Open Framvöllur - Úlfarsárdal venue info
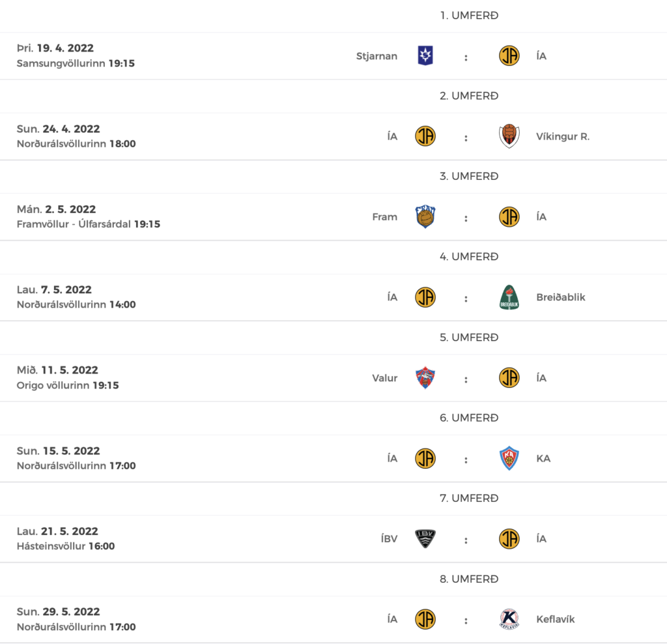This screenshot has height=644, width=667. pos(74,224)
